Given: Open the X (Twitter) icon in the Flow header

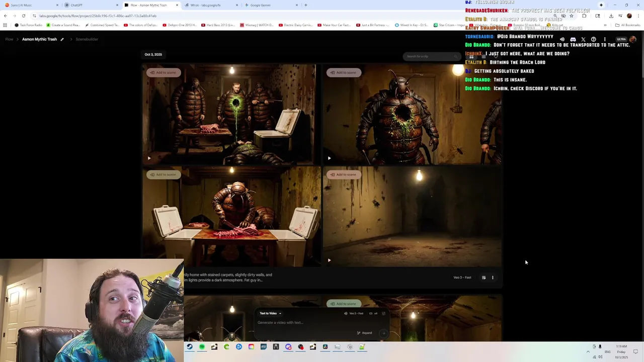Looking at the screenshot, I should pos(583,39).
